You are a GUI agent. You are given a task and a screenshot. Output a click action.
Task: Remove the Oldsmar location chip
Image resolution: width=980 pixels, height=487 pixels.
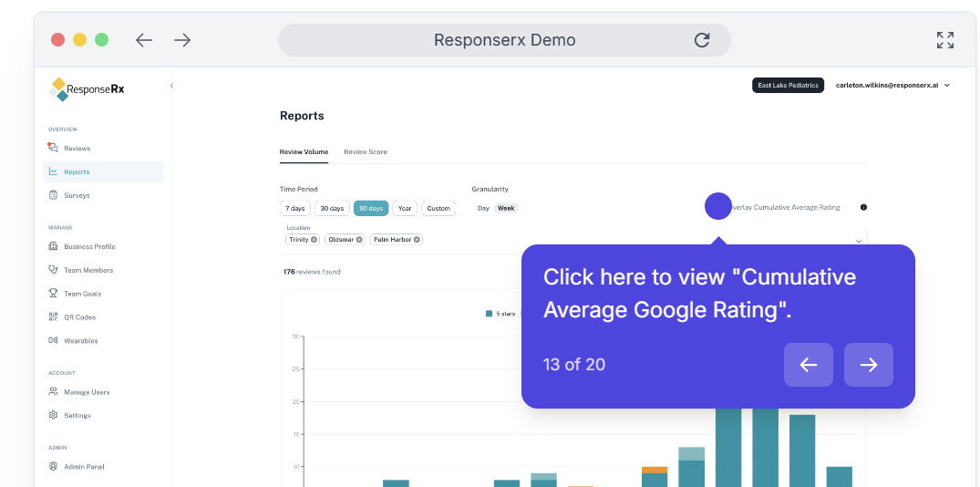(359, 240)
